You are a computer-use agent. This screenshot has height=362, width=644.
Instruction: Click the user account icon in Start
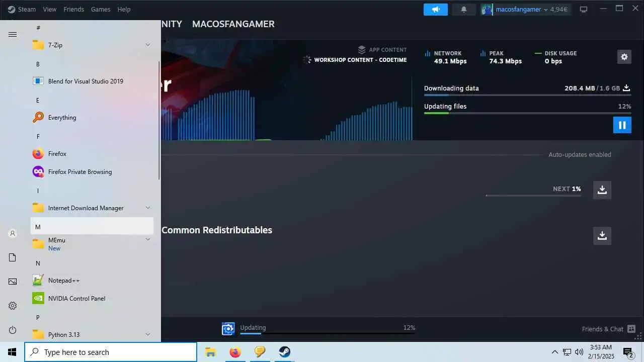[x=13, y=233]
